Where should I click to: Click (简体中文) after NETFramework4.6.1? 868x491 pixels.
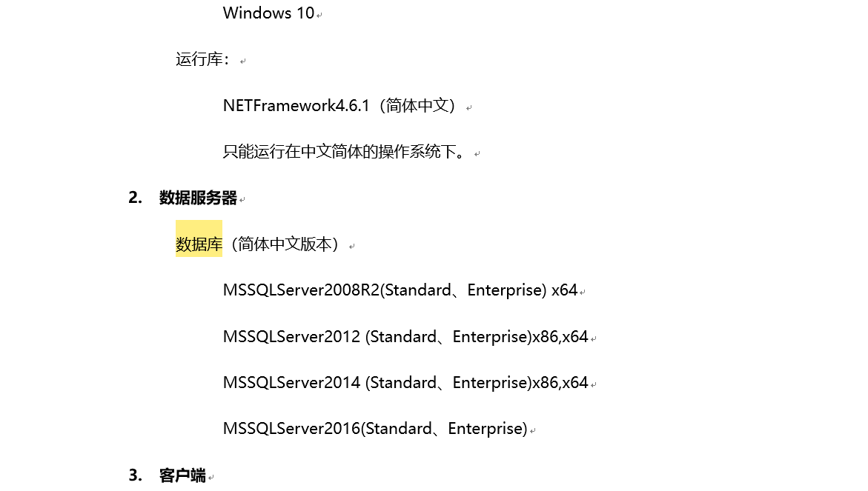tap(417, 106)
